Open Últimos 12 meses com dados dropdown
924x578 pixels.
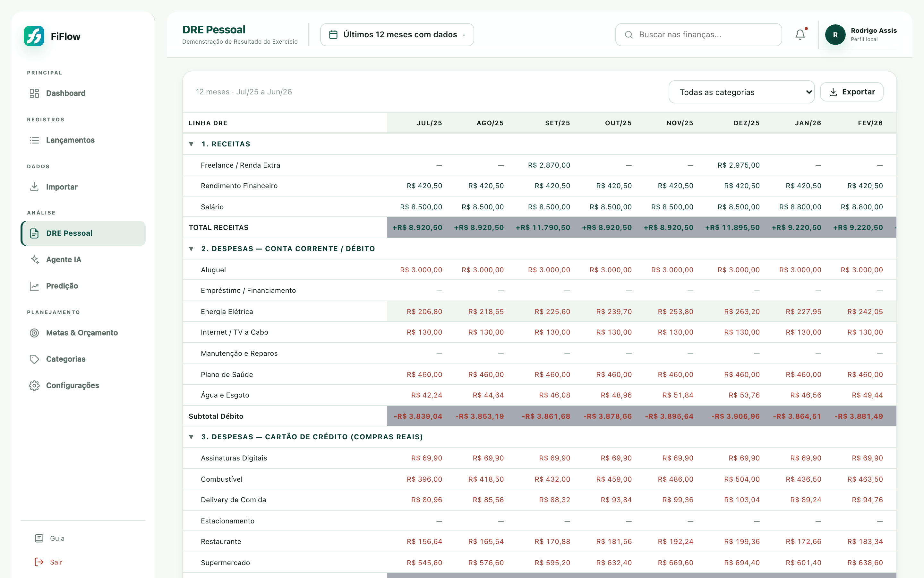click(397, 35)
